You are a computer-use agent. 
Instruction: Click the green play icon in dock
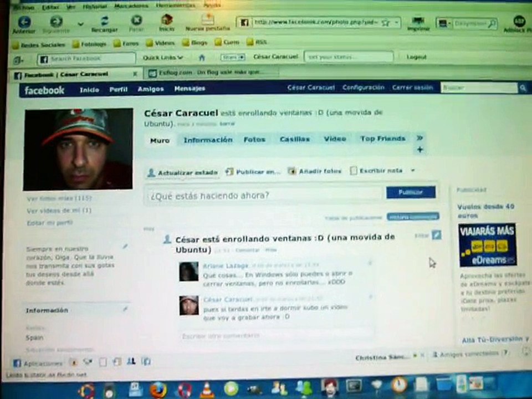[231, 389]
